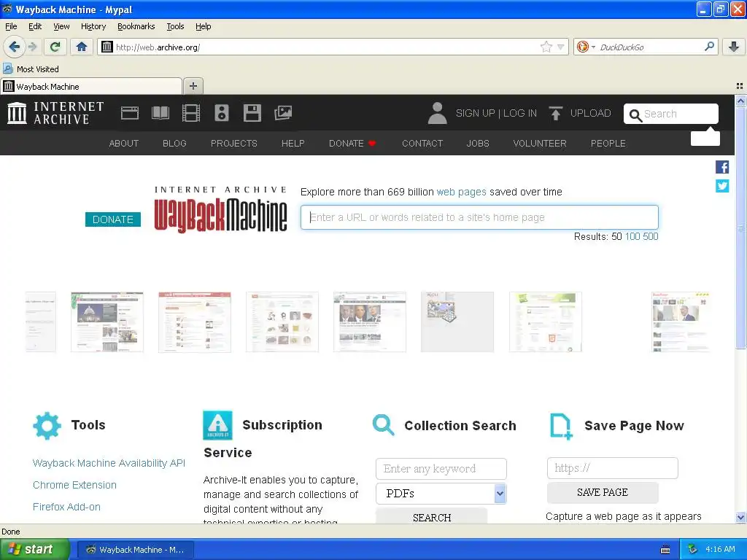Open the Bookmarks menu
The image size is (747, 560).
[x=136, y=26]
